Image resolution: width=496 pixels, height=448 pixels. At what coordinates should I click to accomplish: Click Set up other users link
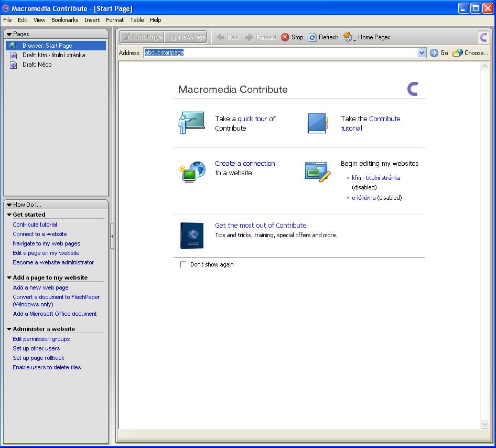point(36,349)
